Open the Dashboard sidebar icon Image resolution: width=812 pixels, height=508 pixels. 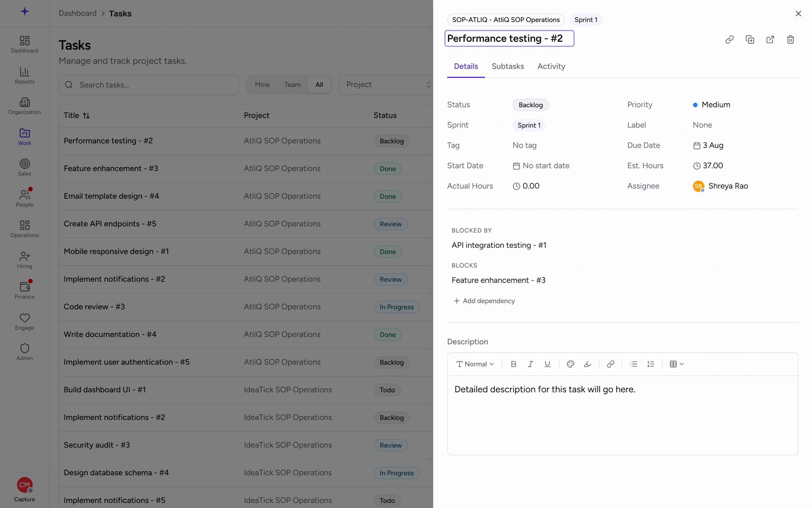pyautogui.click(x=25, y=45)
